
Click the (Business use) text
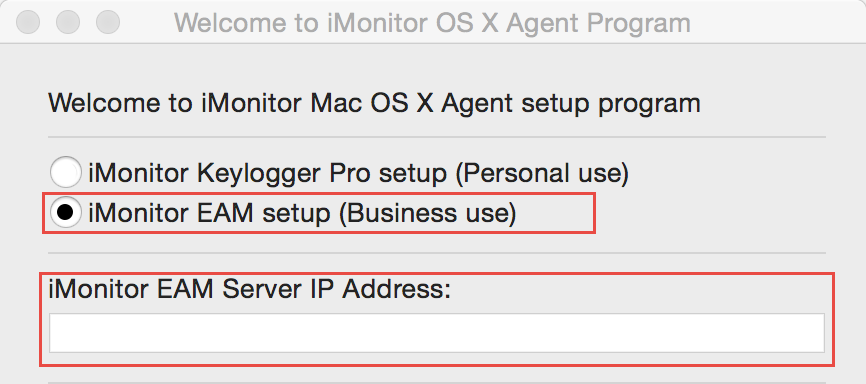[427, 213]
